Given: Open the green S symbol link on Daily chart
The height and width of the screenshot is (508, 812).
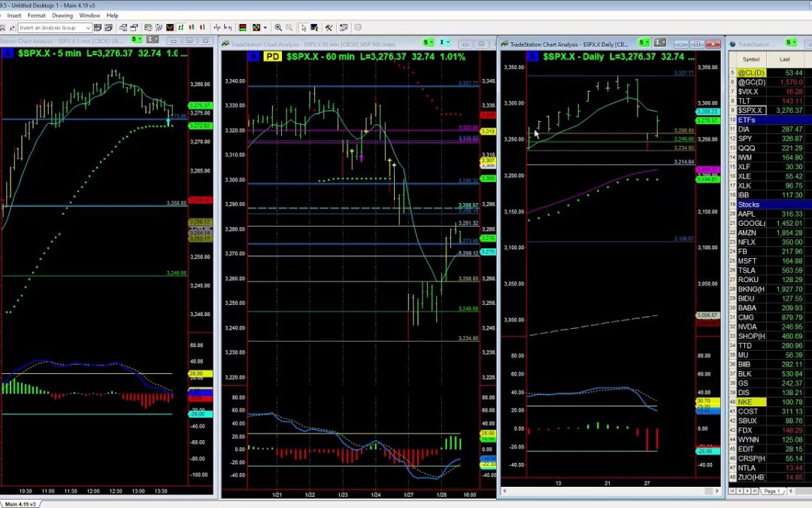Looking at the screenshot, I should point(643,42).
